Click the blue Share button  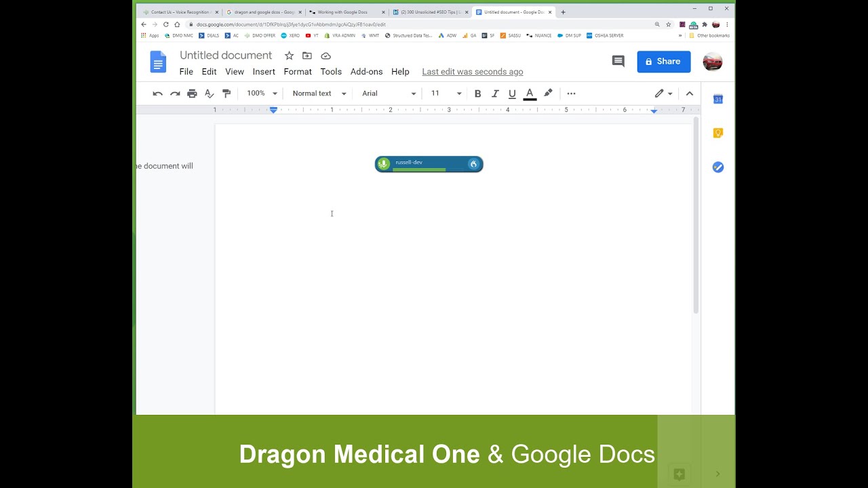(664, 62)
